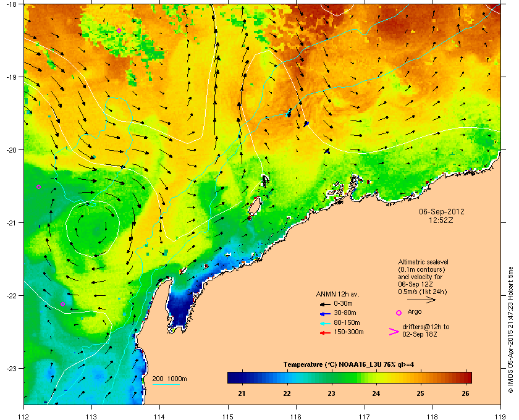Click the 'drifters@12h to' legend text
This screenshot has width=519, height=420.
pyautogui.click(x=426, y=327)
